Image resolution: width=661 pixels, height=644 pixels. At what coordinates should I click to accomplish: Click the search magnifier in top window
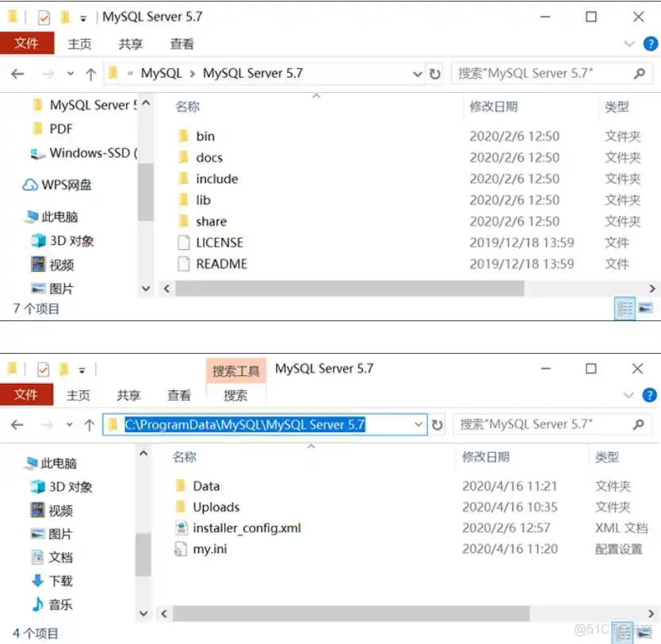pos(639,74)
